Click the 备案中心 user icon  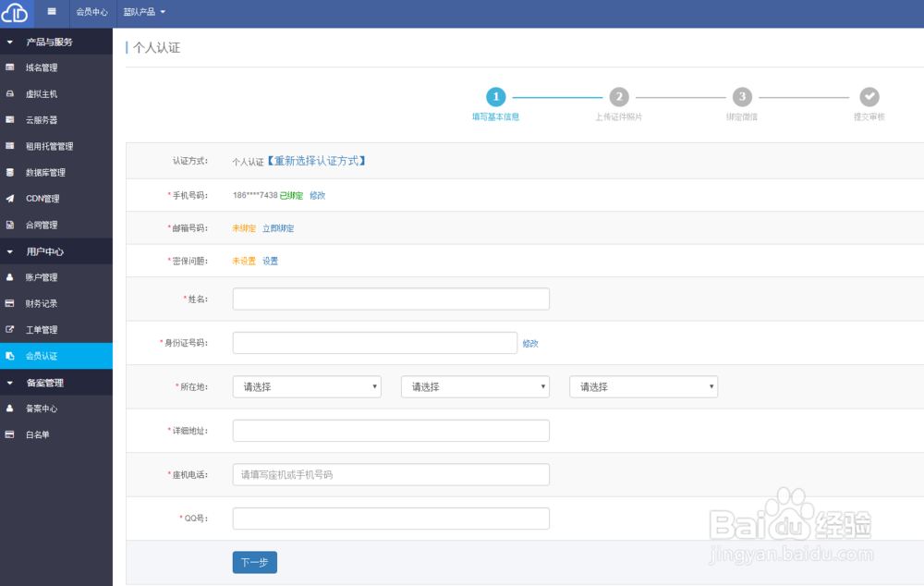(10, 408)
